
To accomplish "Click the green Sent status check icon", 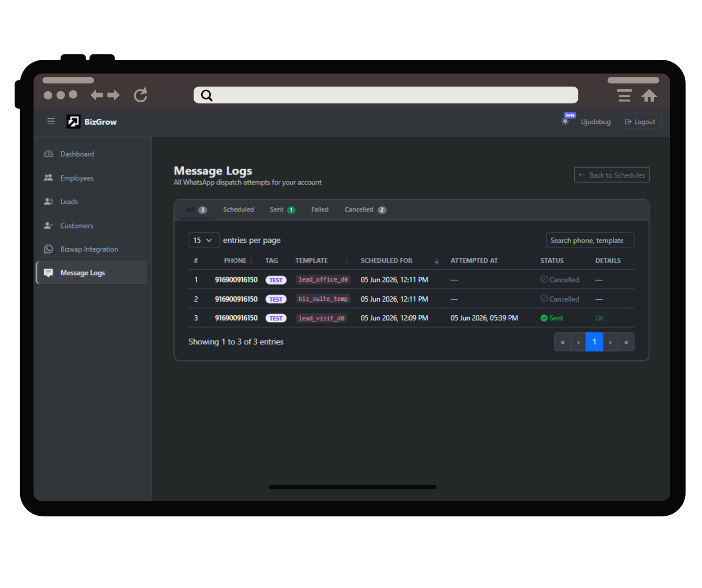I will click(544, 318).
